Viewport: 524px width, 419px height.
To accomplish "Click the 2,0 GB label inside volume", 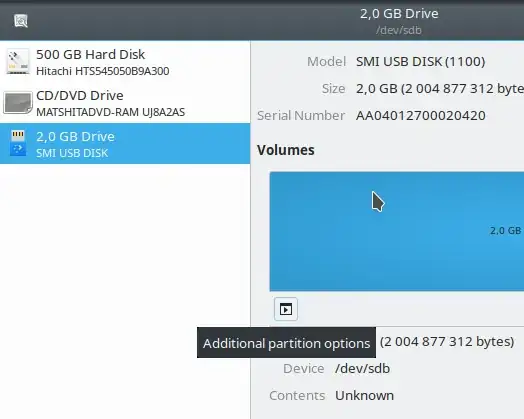I will point(505,231).
